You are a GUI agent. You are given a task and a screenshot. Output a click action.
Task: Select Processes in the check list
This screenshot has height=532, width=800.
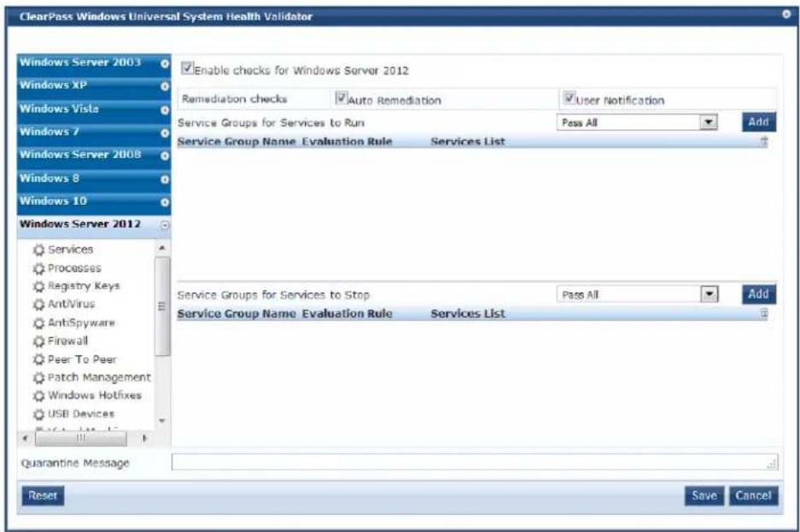74,268
